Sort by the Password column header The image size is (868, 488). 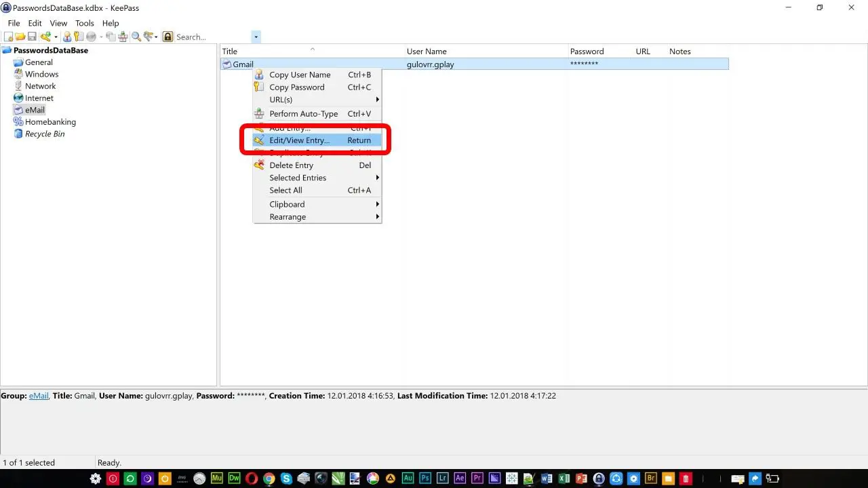click(x=600, y=52)
